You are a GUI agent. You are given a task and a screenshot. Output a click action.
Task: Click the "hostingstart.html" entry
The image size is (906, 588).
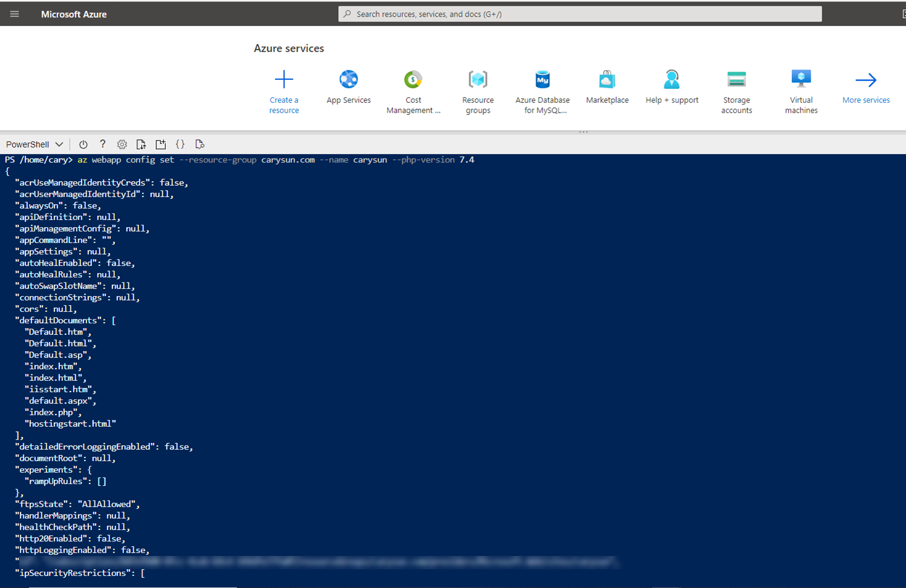pos(70,424)
